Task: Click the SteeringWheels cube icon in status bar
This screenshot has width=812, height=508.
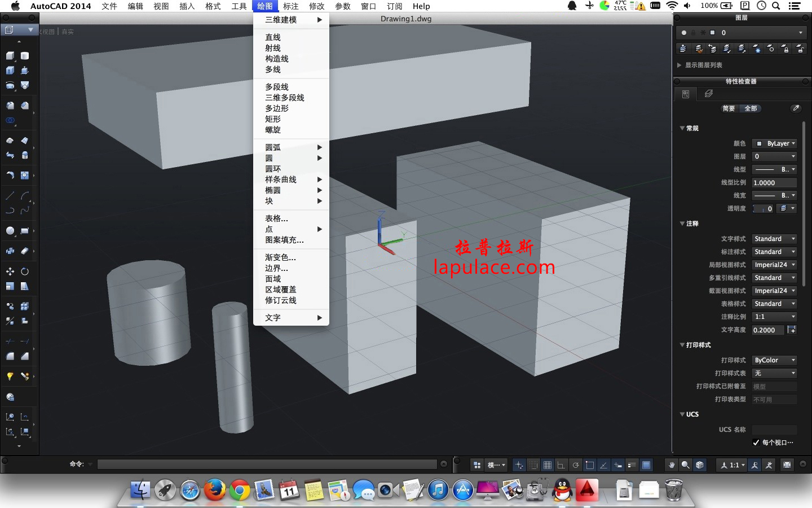Action: [699, 465]
